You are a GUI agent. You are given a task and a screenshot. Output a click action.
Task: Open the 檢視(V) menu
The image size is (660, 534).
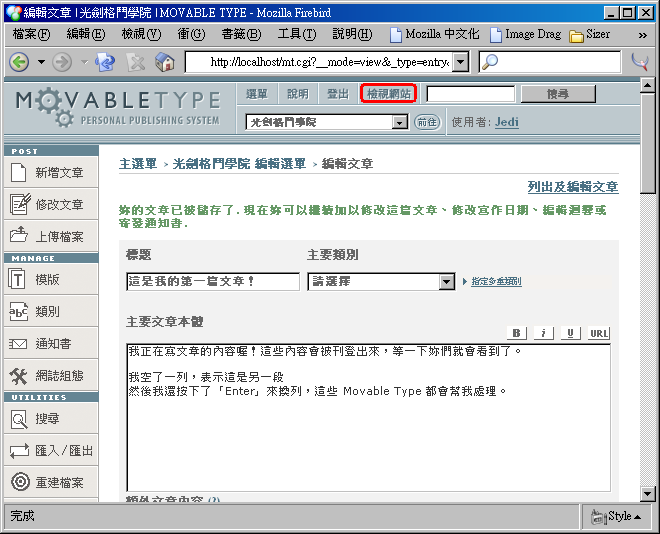141,34
